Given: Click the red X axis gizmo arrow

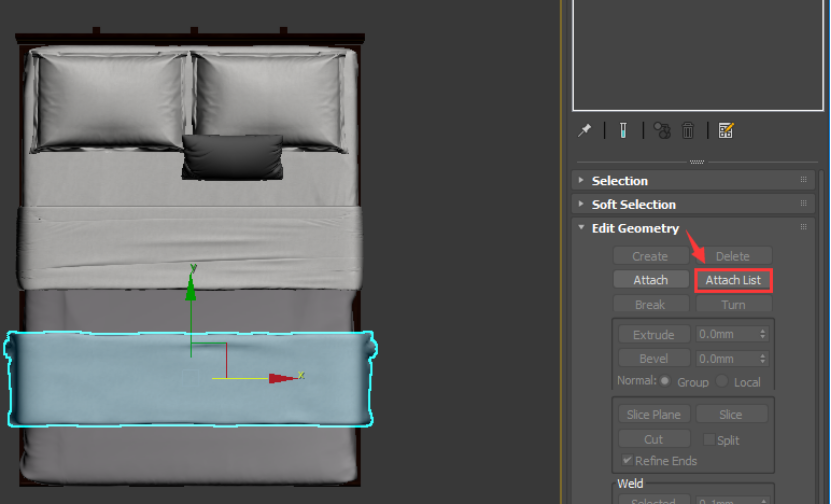Looking at the screenshot, I should (285, 378).
